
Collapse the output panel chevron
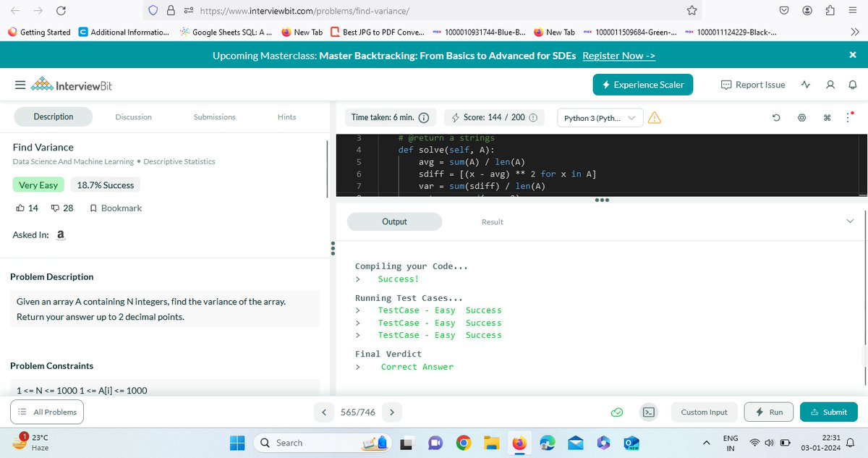(850, 221)
